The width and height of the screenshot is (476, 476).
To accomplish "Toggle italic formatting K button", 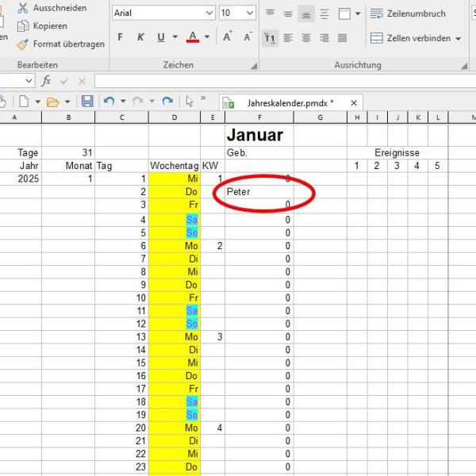I will 140,37.
